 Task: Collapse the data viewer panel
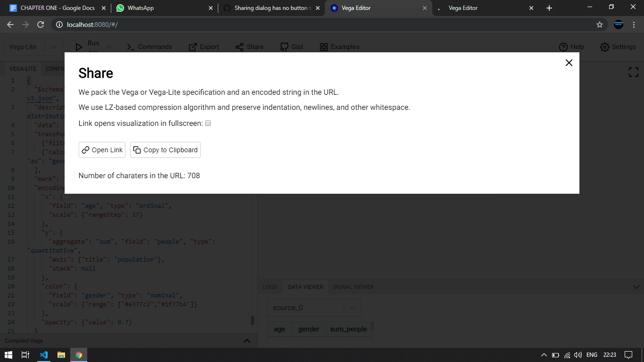tap(636, 287)
